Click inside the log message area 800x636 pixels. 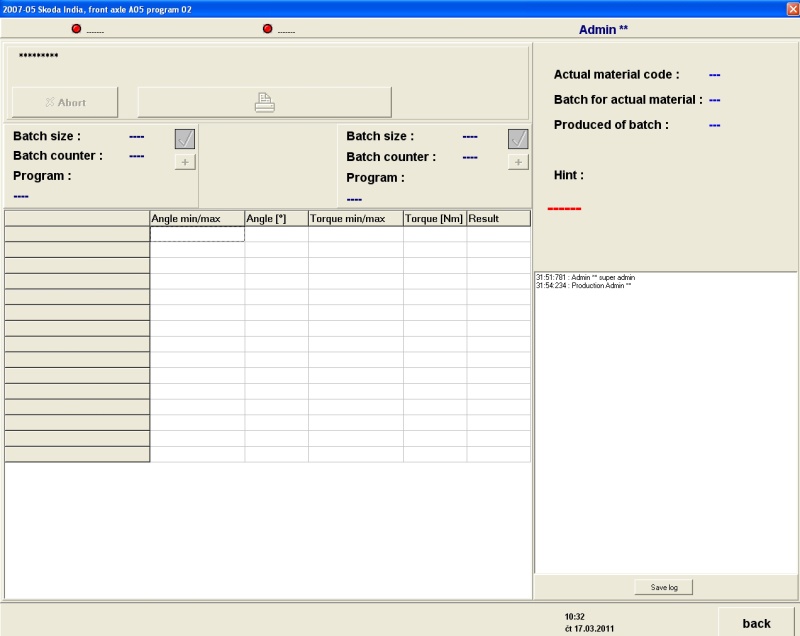(x=665, y=423)
